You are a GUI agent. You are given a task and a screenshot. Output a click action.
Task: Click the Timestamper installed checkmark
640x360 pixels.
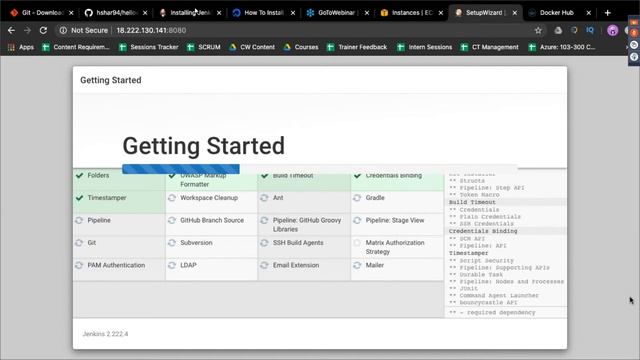pos(79,198)
